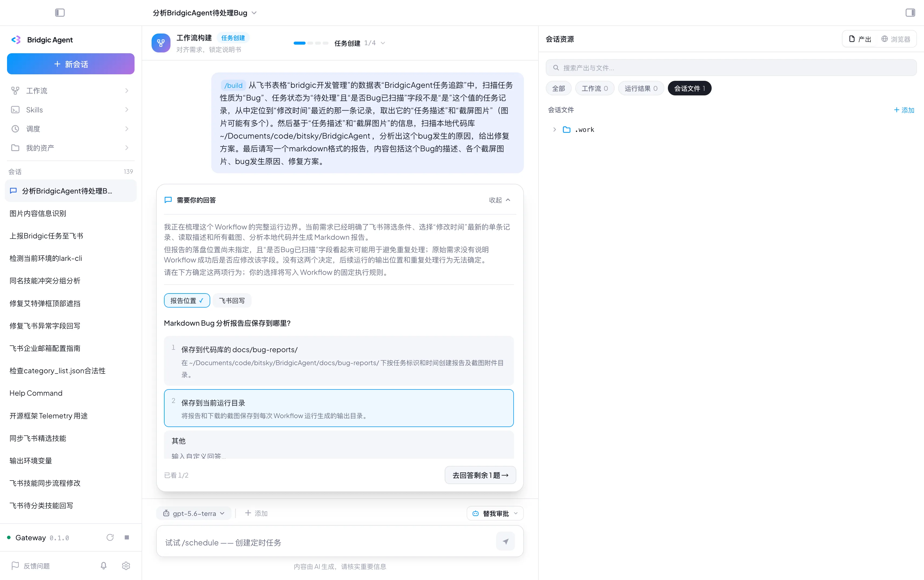The image size is (924, 580).
Task: Click the search magnifier icon
Action: click(x=555, y=68)
